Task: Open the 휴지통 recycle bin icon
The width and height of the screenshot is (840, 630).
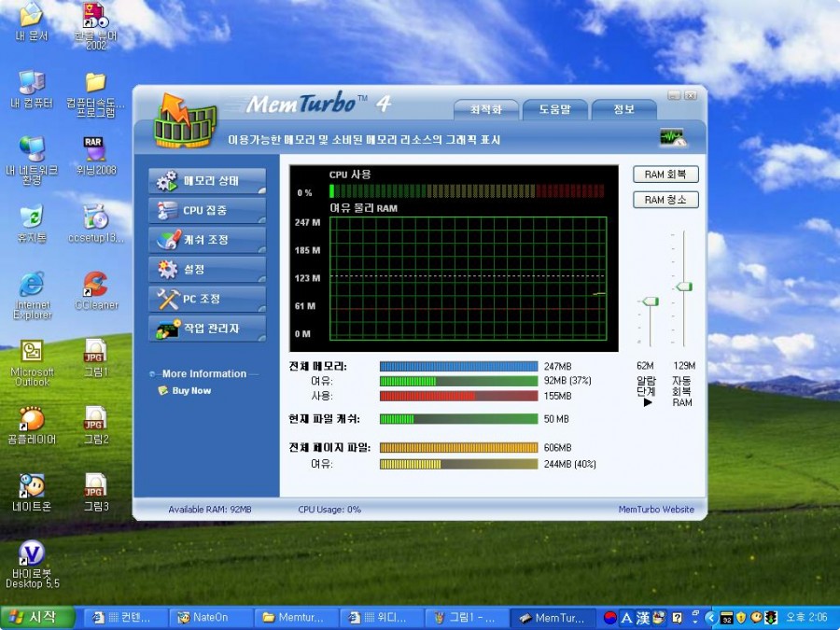Action: (32, 223)
